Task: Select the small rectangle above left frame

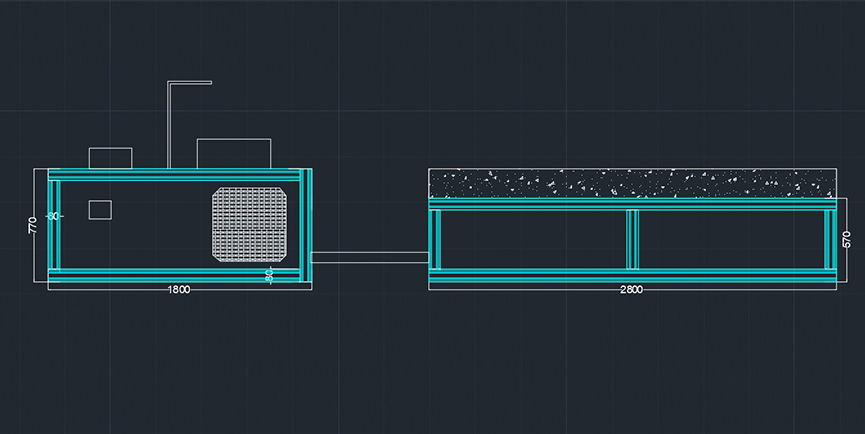Action: [110, 158]
